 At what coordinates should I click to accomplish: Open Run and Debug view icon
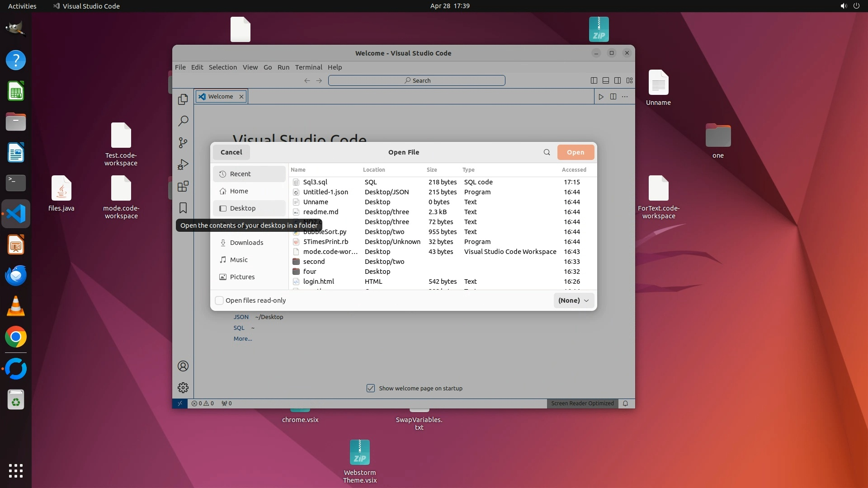tap(183, 164)
